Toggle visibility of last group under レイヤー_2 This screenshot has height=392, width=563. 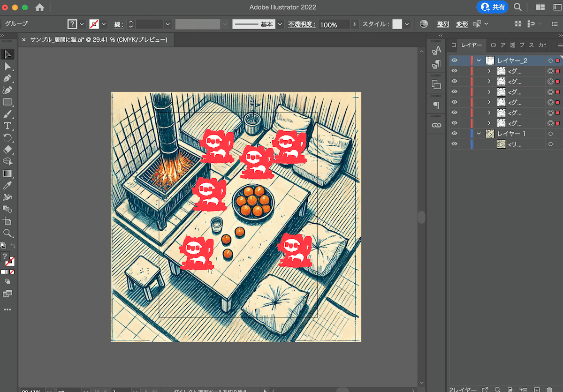[454, 123]
